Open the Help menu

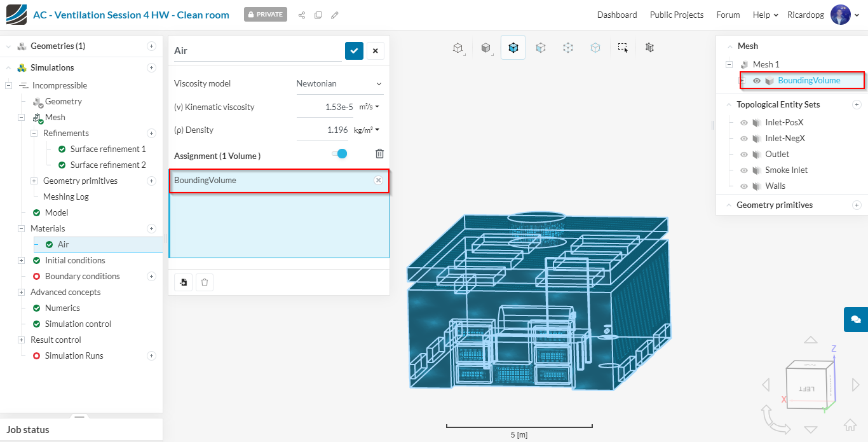765,15
